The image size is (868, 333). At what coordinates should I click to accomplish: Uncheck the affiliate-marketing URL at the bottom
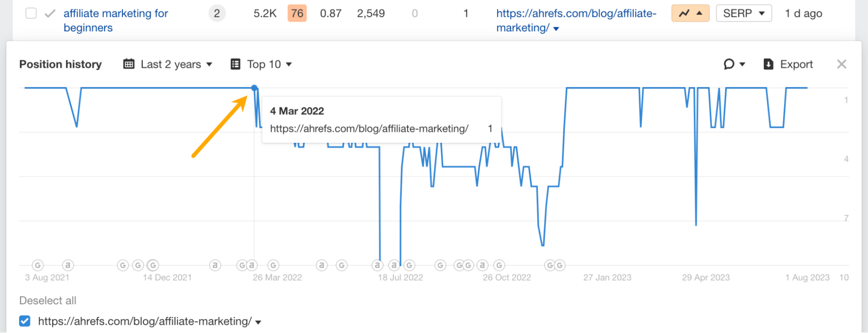point(25,321)
